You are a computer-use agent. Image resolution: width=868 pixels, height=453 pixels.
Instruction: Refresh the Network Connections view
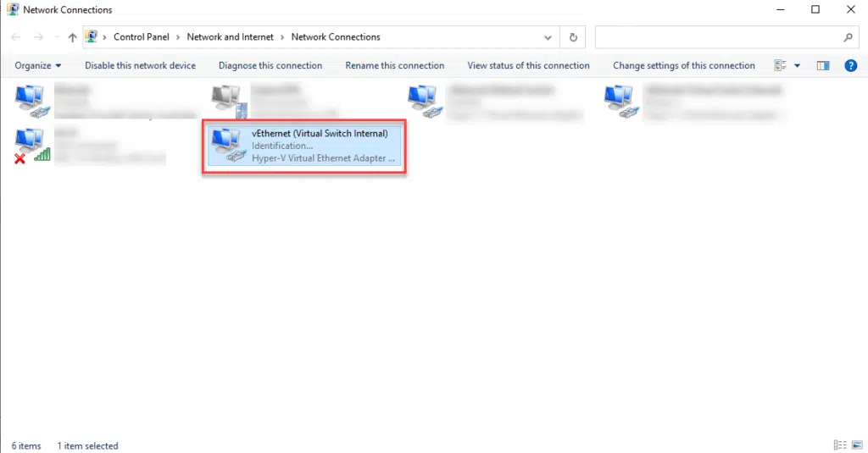coord(573,37)
